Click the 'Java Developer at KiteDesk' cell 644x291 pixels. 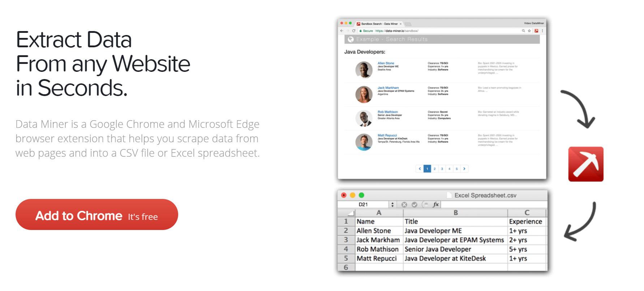[x=455, y=259]
